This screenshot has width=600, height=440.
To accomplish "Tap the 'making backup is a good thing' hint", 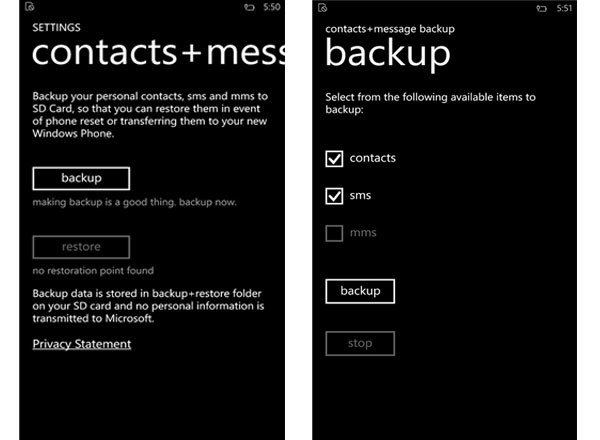I will (x=134, y=202).
